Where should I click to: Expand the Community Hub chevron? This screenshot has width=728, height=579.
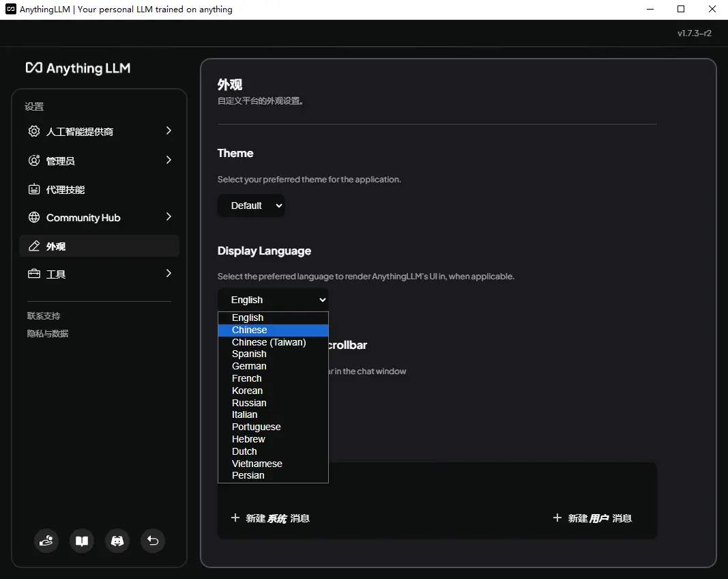point(169,216)
